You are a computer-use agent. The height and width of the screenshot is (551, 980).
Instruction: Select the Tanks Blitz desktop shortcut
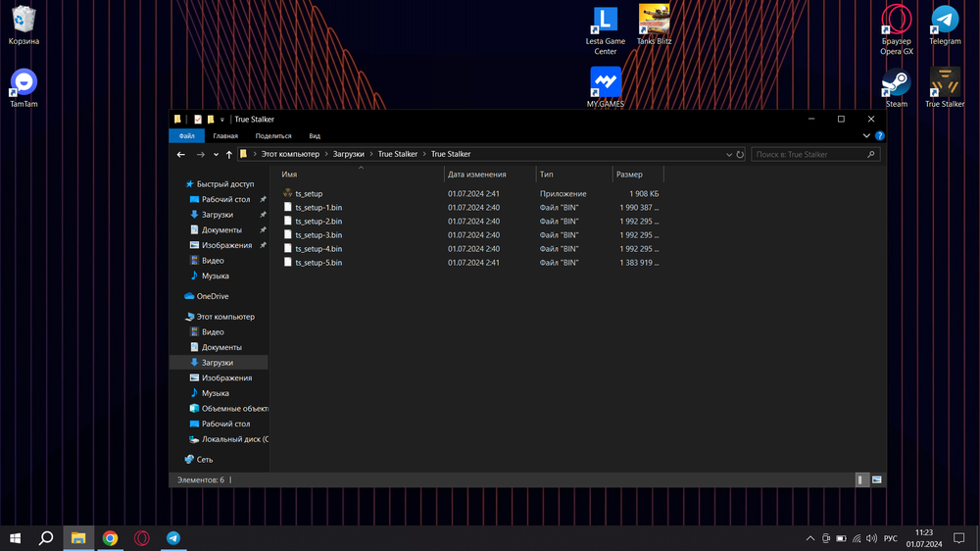654,22
